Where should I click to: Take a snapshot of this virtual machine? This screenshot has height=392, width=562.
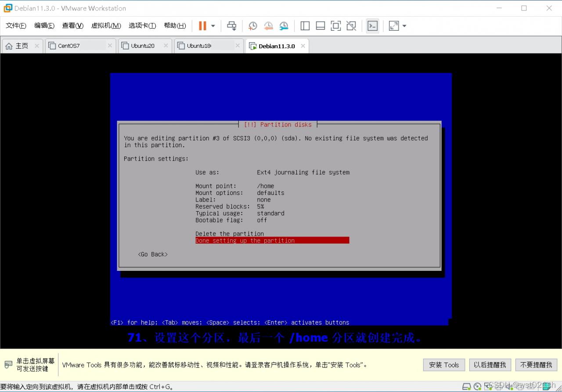(x=252, y=26)
